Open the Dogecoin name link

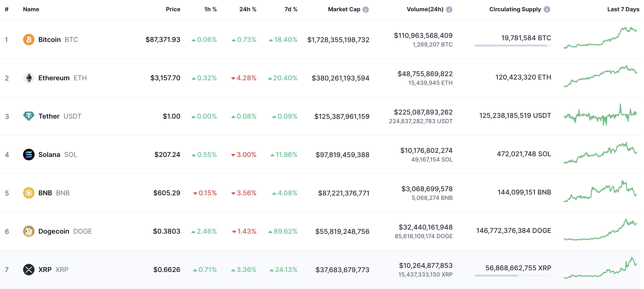pos(54,231)
